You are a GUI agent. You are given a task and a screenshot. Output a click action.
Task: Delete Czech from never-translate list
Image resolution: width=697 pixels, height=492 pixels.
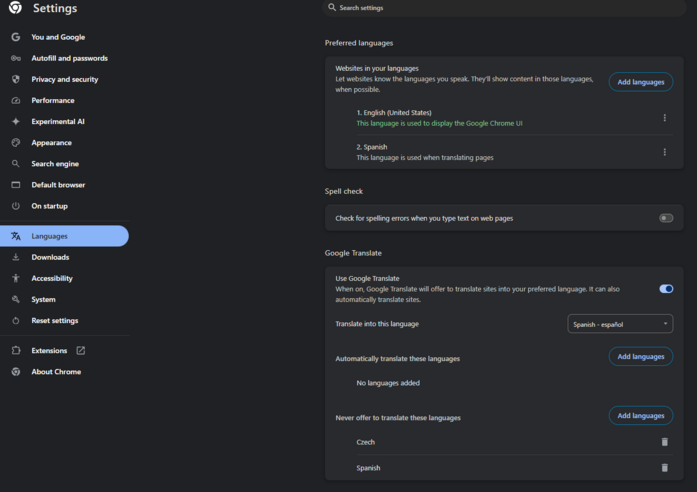[x=665, y=442]
